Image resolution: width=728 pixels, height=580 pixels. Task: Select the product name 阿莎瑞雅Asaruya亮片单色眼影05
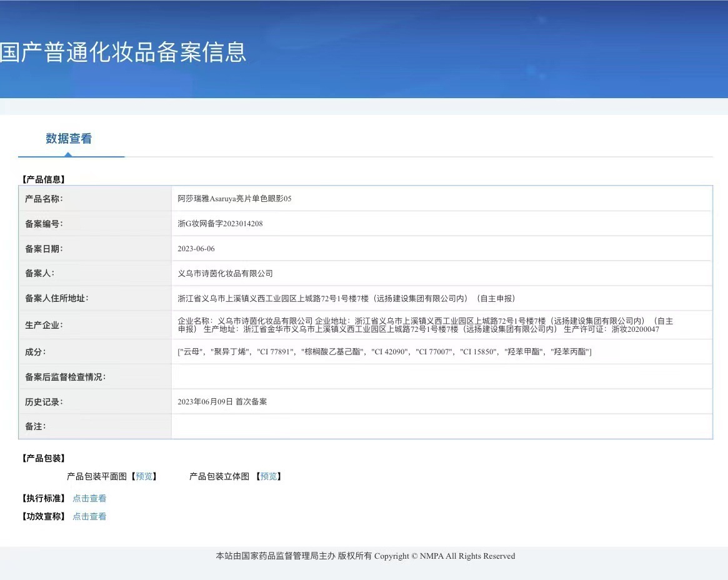pos(234,199)
